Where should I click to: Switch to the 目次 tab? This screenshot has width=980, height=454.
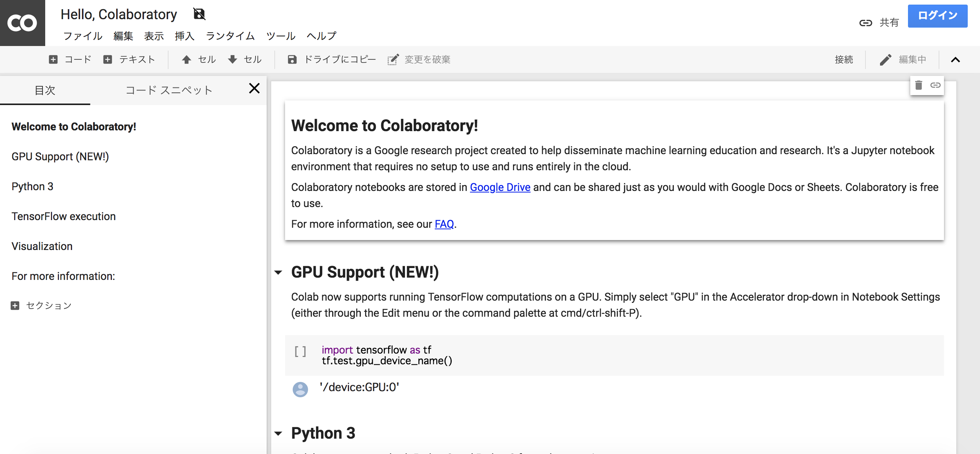point(45,90)
